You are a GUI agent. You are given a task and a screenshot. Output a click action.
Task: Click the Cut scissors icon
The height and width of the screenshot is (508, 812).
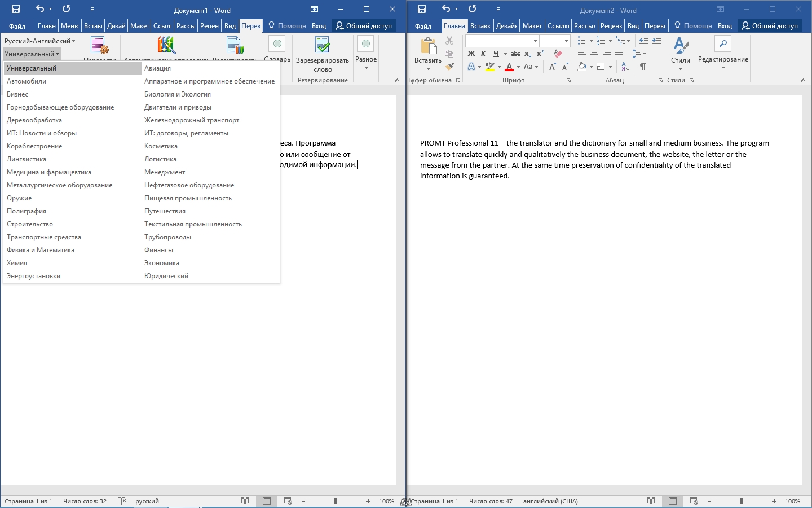pos(449,41)
